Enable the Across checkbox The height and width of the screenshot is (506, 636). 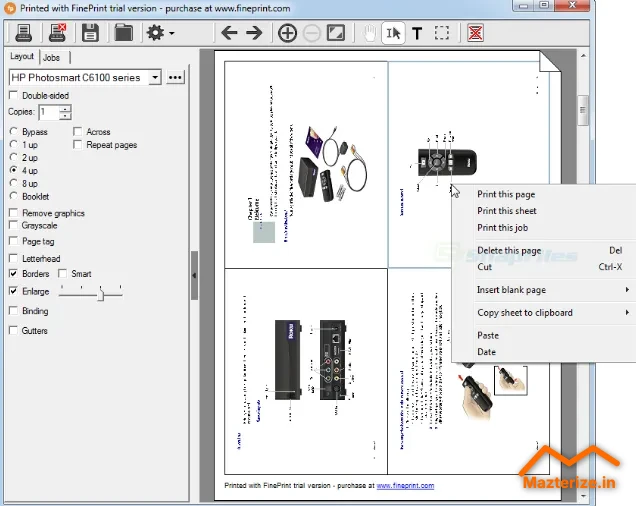coord(77,131)
